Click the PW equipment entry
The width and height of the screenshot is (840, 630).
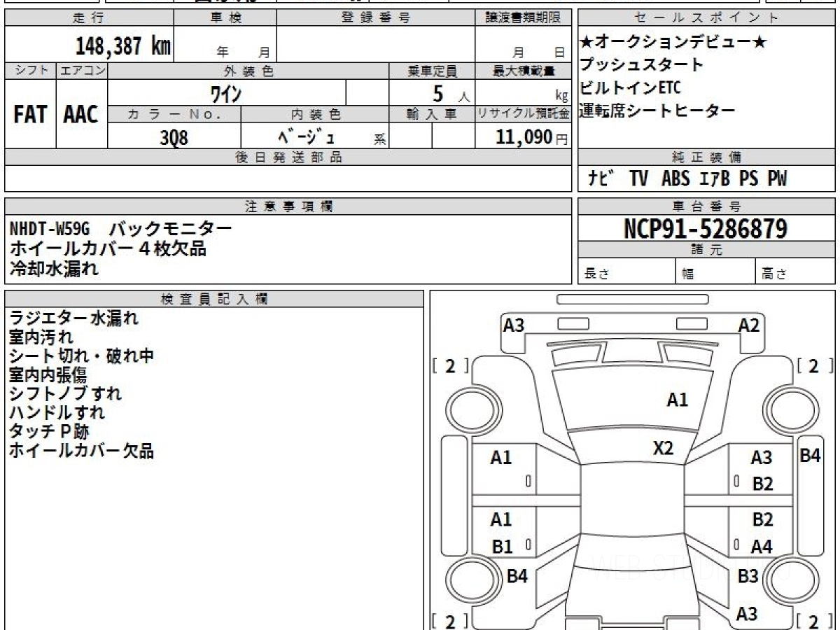tap(777, 179)
